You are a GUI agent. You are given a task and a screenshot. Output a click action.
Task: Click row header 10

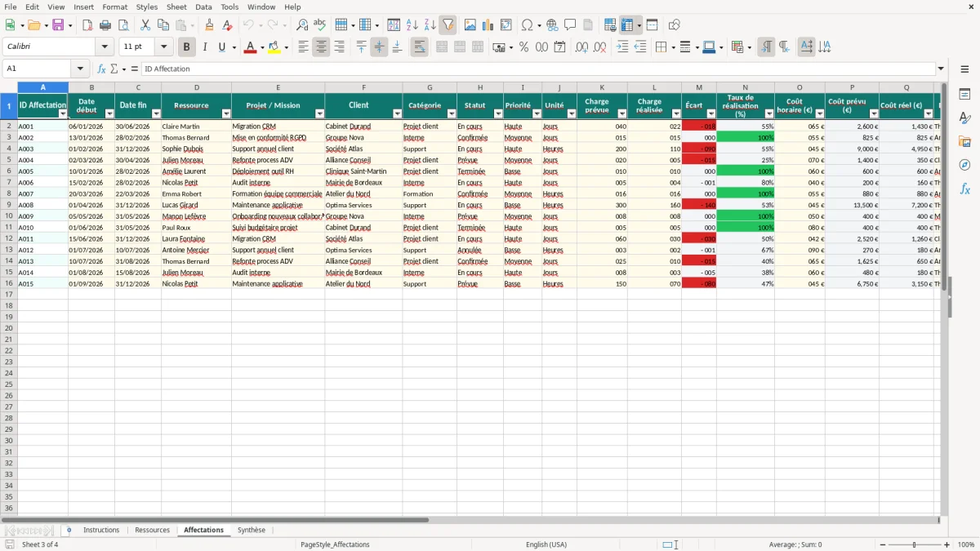click(x=9, y=216)
